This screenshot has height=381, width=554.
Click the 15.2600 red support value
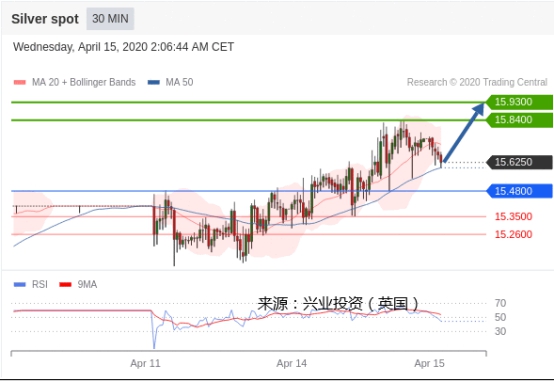[x=513, y=234]
